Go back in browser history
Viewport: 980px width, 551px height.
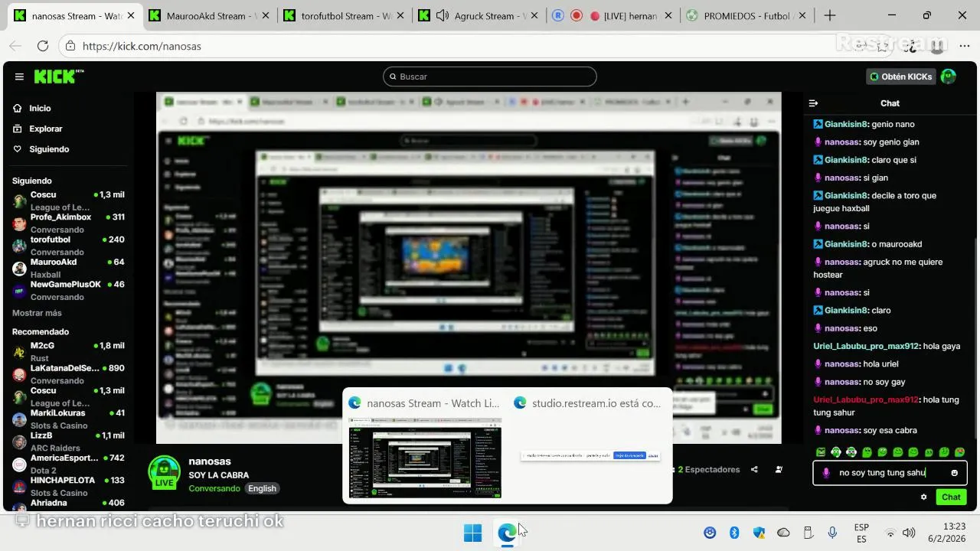17,46
